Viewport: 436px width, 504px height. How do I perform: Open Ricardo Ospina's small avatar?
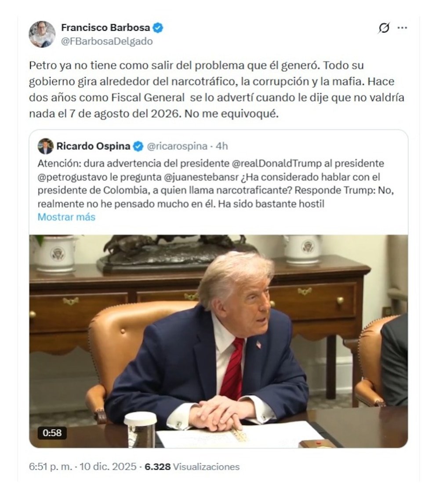click(45, 146)
